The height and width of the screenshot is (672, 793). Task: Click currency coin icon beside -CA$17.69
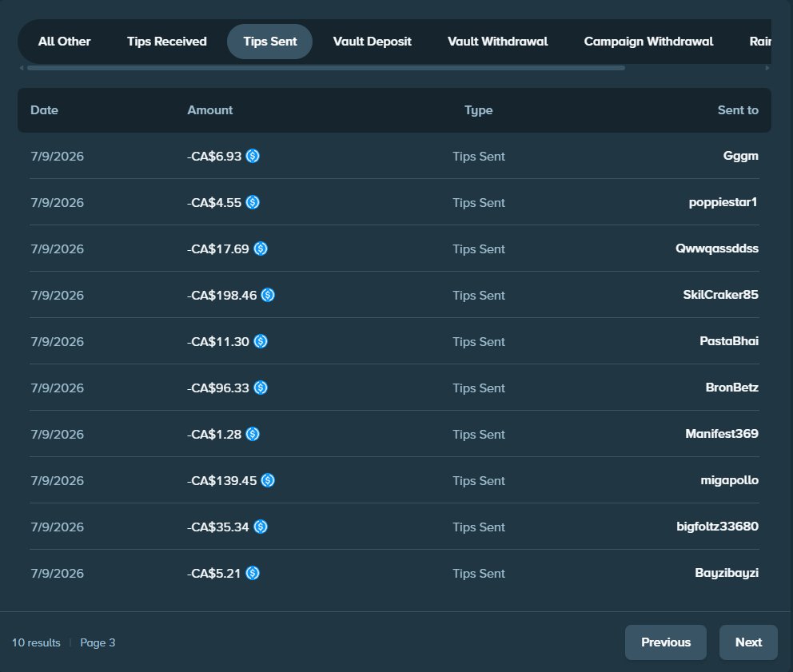pyautogui.click(x=261, y=249)
